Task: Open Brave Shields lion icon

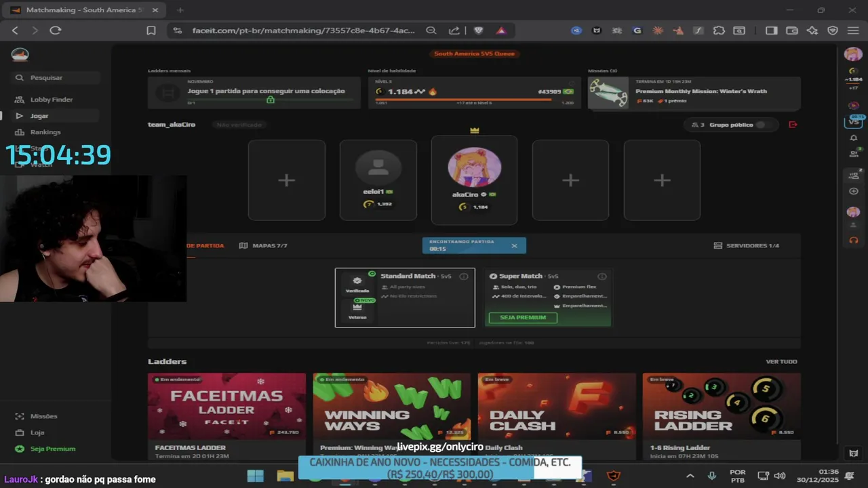Action: pos(479,30)
